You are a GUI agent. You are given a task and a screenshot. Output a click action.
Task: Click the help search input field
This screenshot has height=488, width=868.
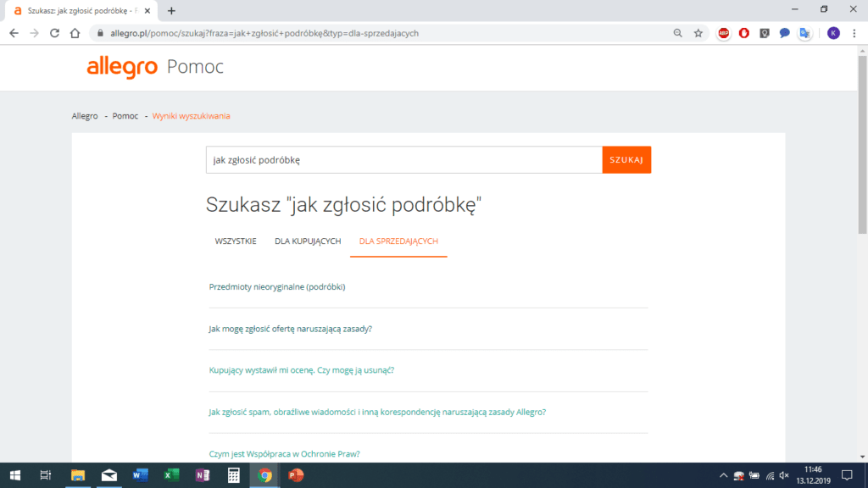[x=403, y=160]
